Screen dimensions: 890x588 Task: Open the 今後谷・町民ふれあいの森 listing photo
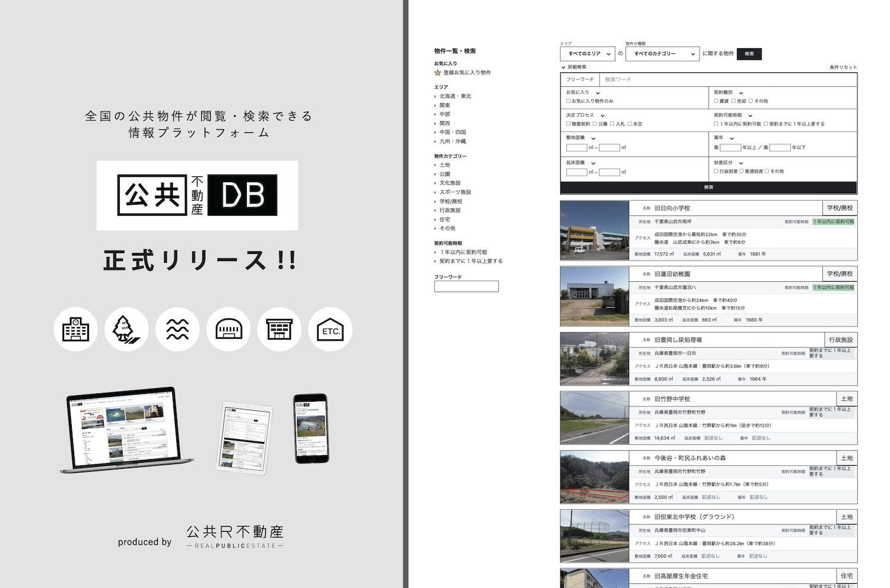(595, 477)
